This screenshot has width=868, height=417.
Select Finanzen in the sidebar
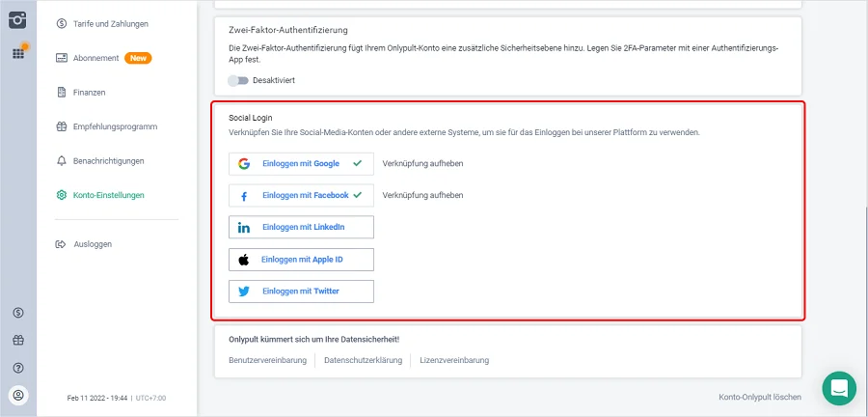point(89,93)
